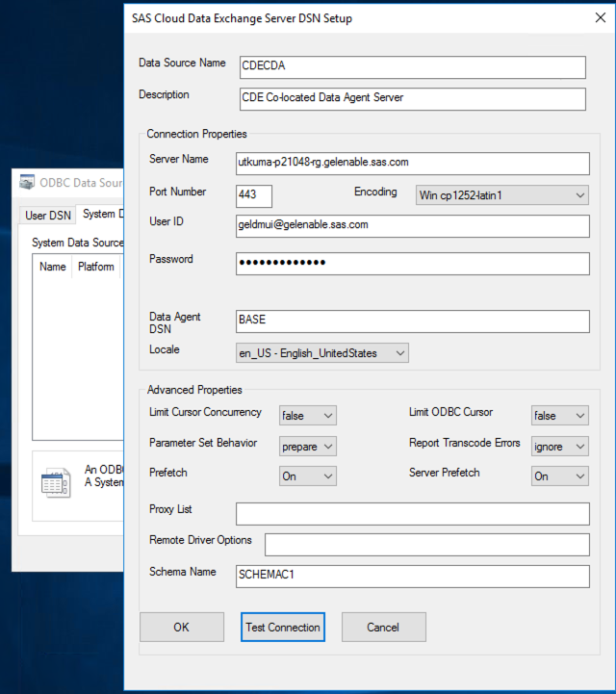
Task: Click the Server Name input
Action: coord(413,164)
